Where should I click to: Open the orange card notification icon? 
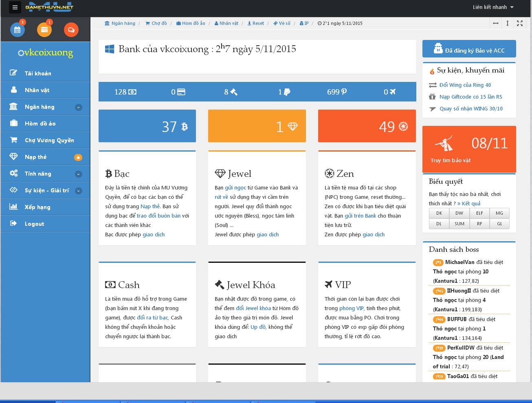coord(44,30)
